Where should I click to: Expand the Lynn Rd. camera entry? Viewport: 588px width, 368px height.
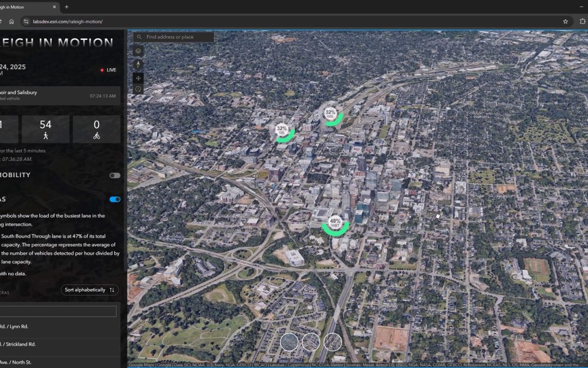tap(54, 326)
